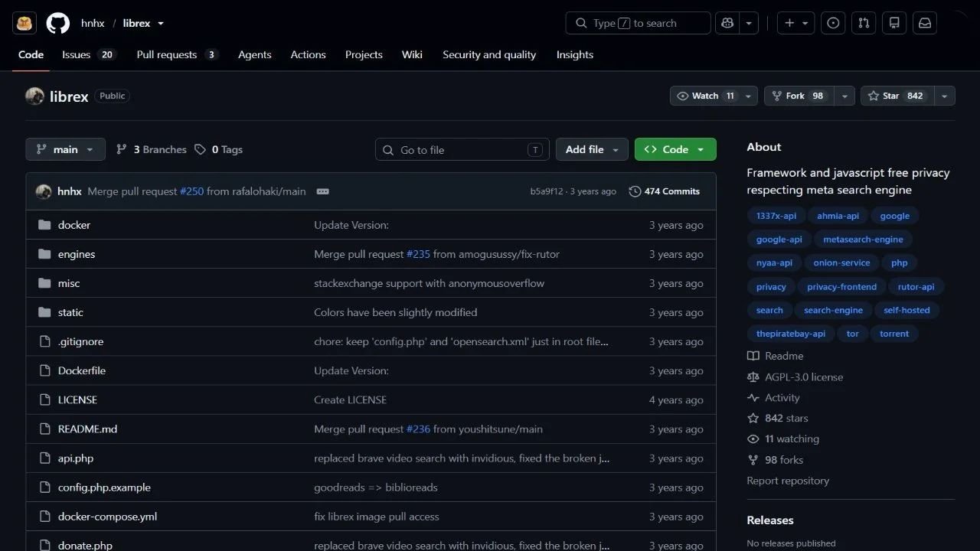This screenshot has height=551, width=980.
Task: Open the config.php.example file name
Action: point(104,487)
